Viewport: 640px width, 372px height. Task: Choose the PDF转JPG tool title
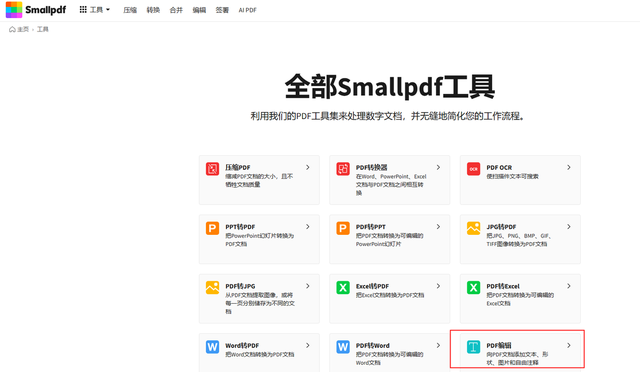240,286
